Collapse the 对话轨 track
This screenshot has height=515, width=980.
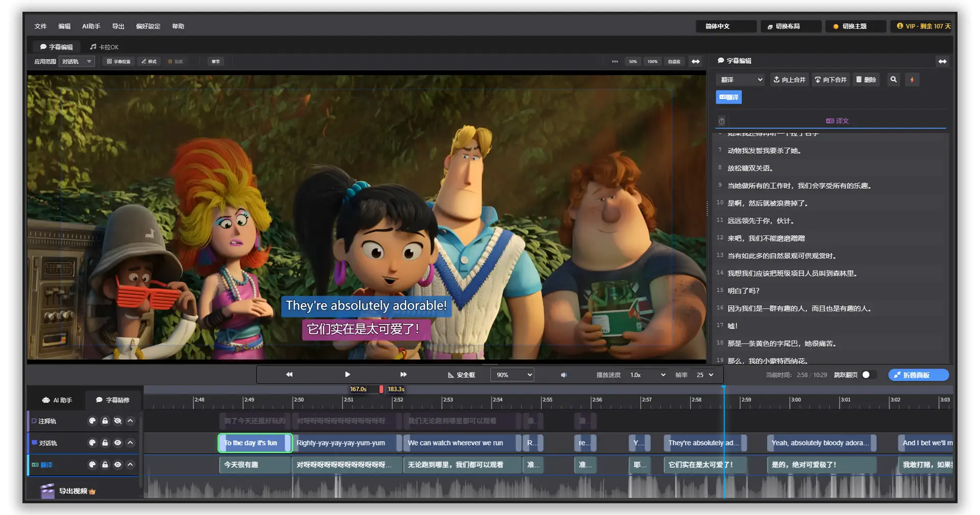click(130, 443)
